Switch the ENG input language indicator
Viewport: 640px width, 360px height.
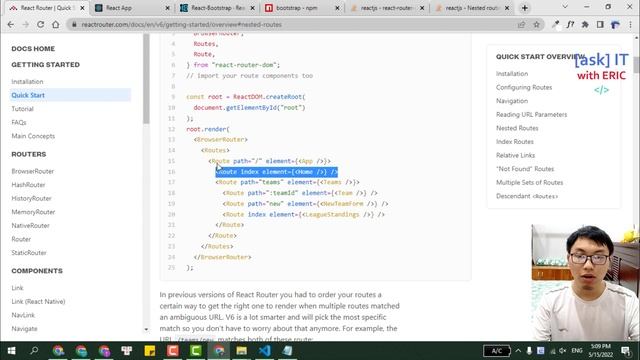point(577,351)
